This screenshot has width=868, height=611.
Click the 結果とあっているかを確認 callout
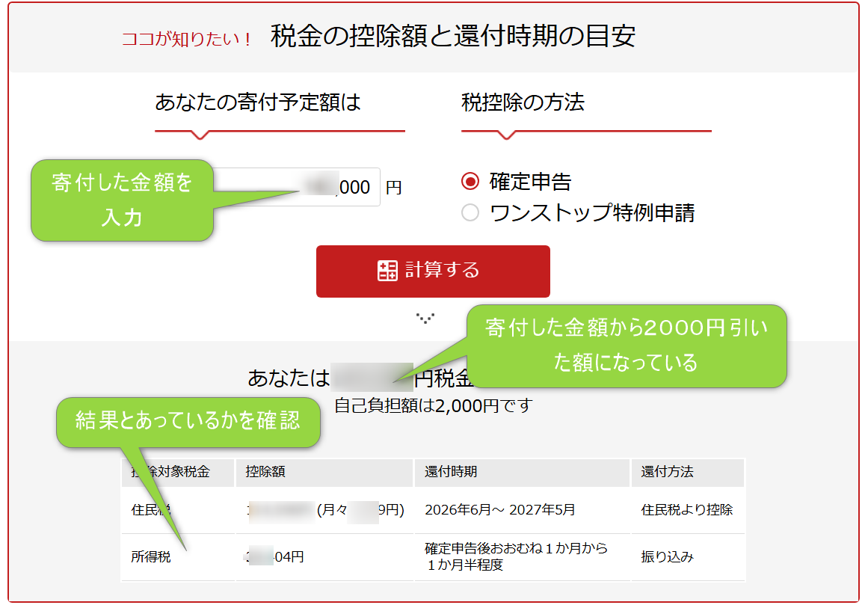tap(188, 421)
